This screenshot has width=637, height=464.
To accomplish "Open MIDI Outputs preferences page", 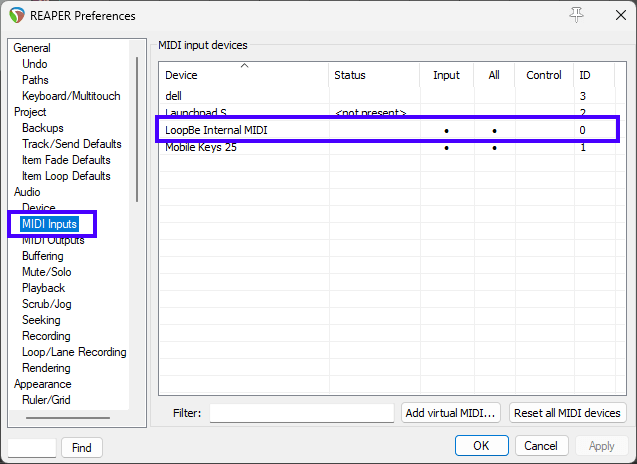I will [53, 240].
